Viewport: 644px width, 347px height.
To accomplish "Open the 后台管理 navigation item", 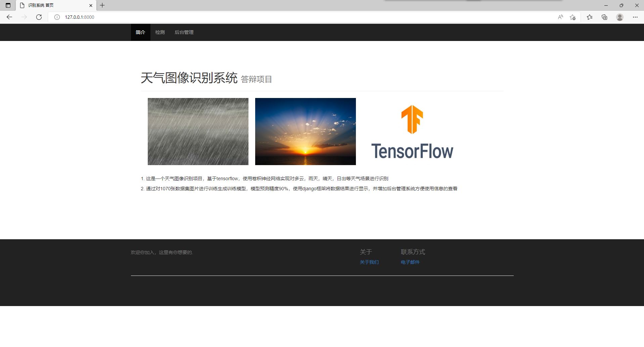I will point(184,32).
